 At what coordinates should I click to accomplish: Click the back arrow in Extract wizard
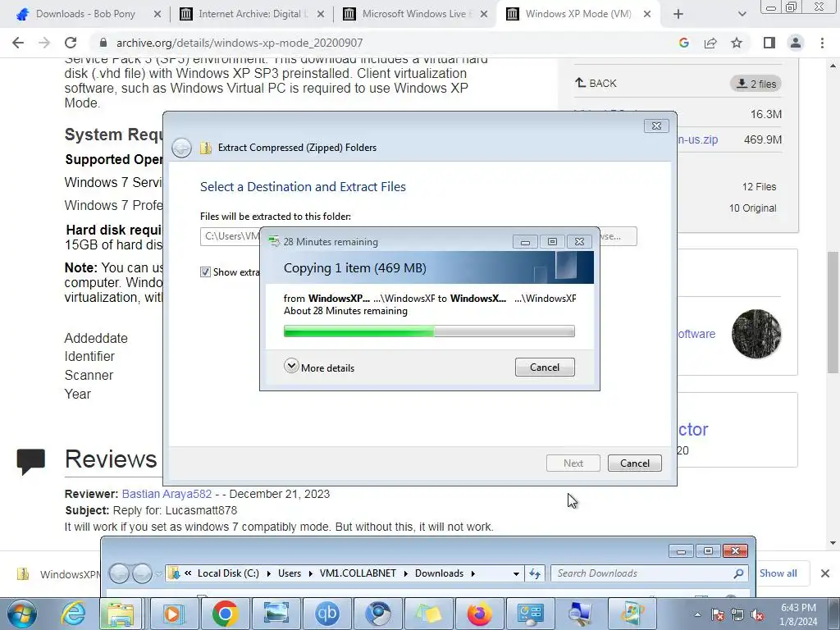181,148
